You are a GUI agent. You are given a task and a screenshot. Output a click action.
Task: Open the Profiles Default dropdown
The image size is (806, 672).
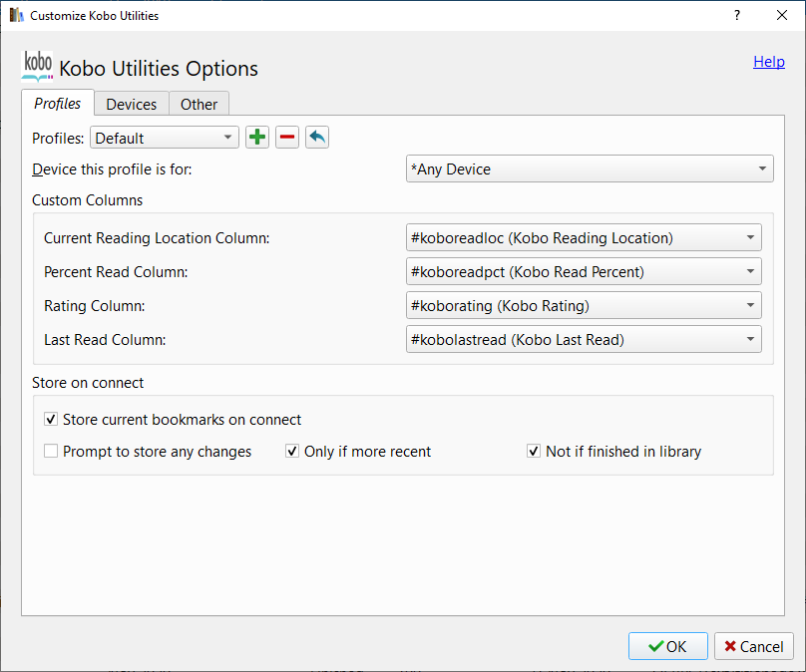pos(165,138)
